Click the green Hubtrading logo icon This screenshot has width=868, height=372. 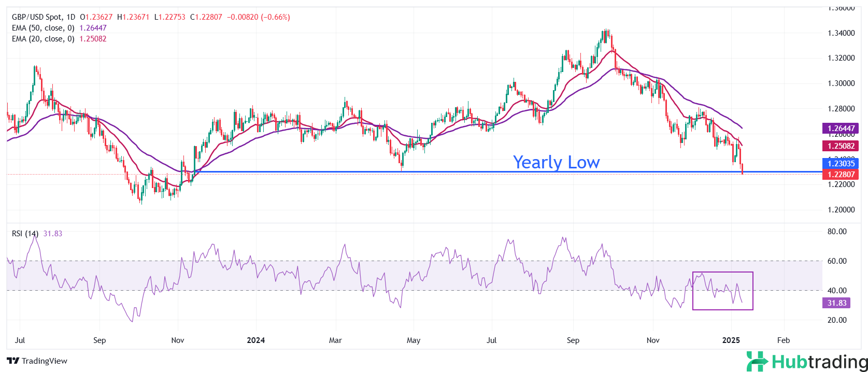(757, 361)
